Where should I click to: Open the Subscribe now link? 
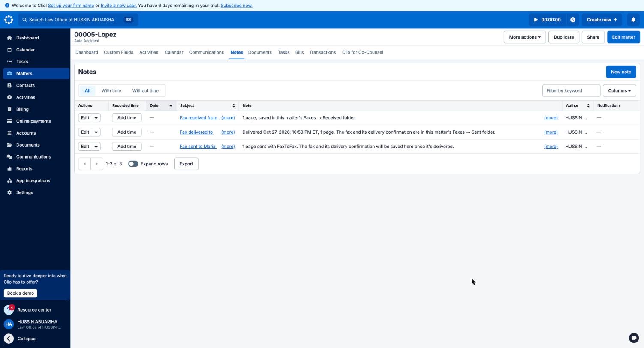tap(236, 6)
